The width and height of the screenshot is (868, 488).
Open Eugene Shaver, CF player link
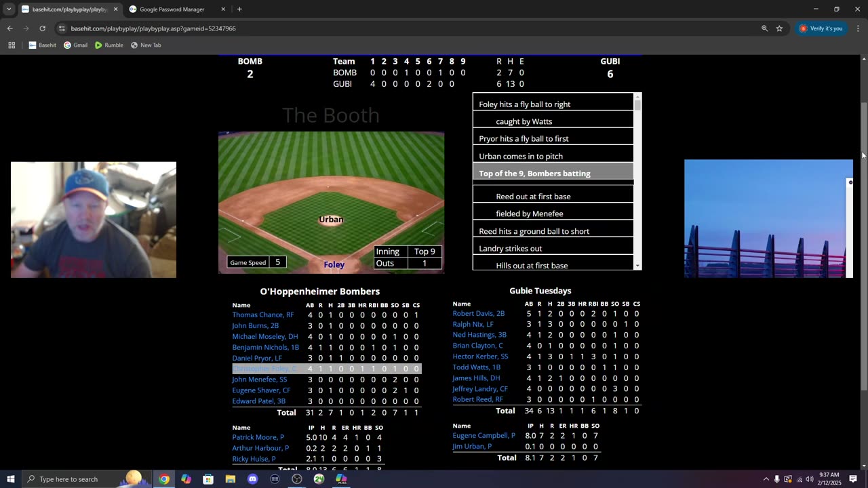click(261, 390)
